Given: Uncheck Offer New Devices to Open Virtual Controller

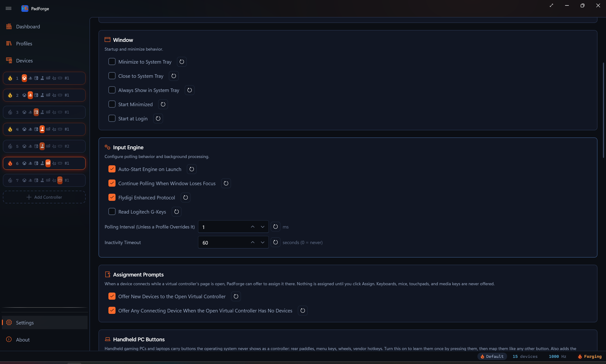Looking at the screenshot, I should tap(112, 296).
